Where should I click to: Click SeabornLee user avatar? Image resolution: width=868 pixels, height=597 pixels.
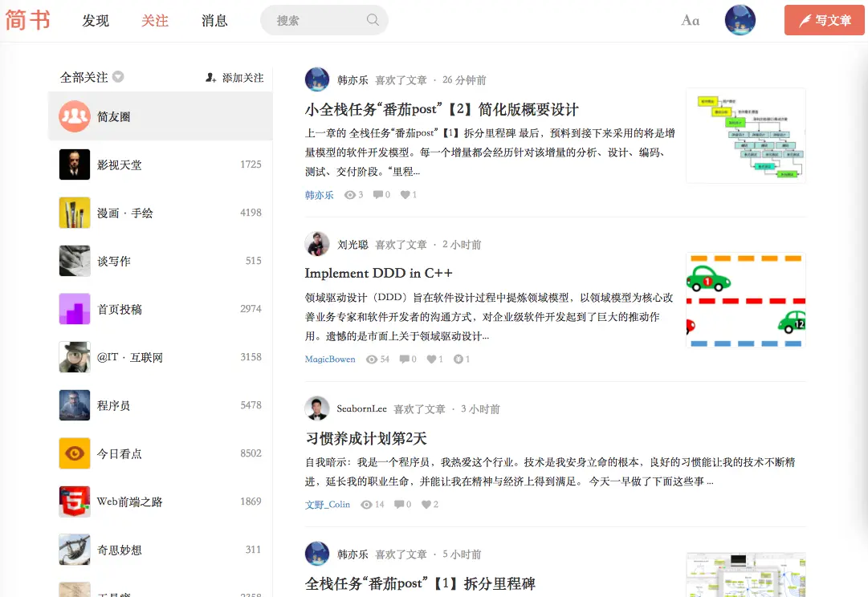(317, 408)
